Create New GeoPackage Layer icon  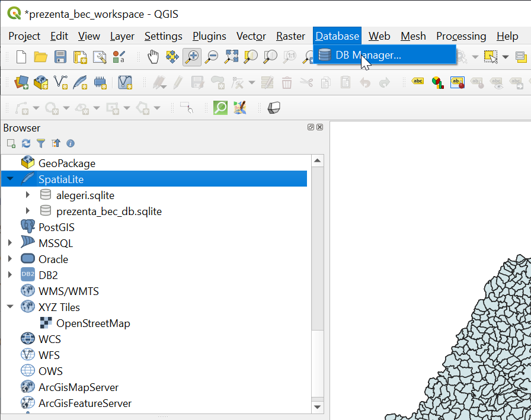[x=41, y=82]
